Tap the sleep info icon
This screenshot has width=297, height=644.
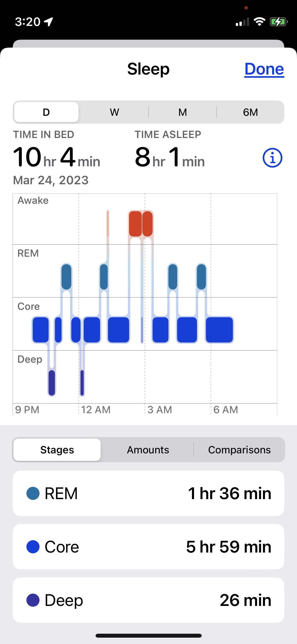[272, 158]
